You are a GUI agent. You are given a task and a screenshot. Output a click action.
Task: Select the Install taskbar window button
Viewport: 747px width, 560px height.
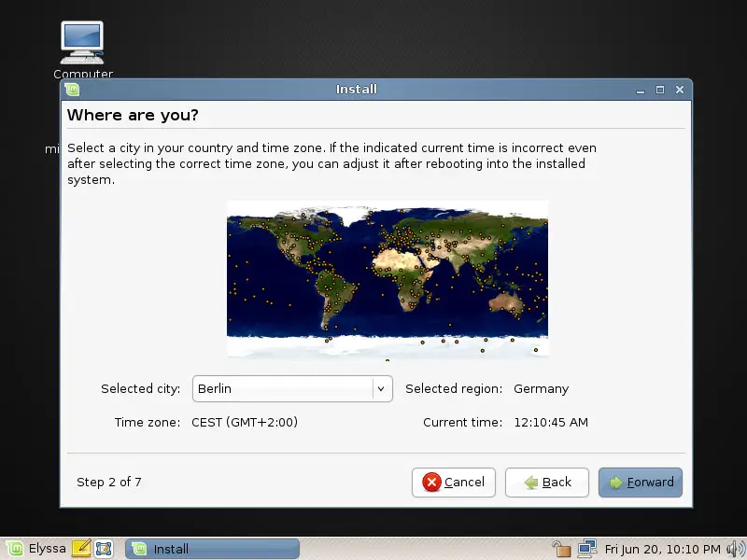pos(213,549)
